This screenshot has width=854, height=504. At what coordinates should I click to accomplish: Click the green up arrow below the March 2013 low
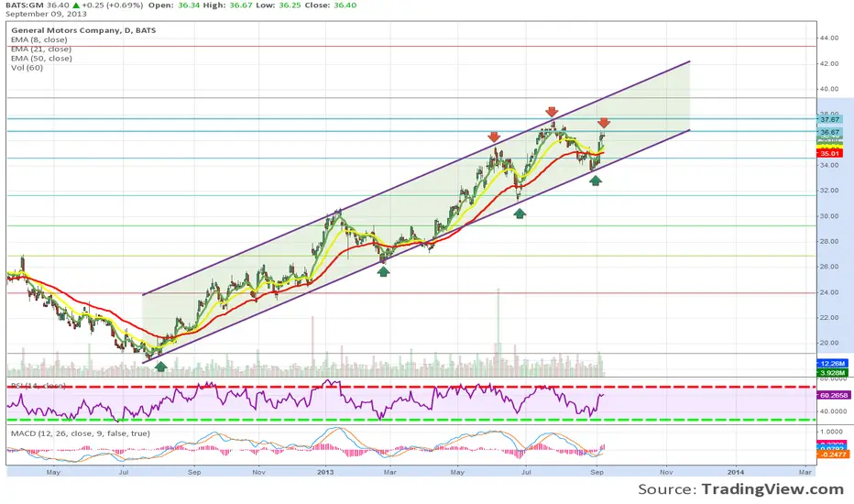383,271
